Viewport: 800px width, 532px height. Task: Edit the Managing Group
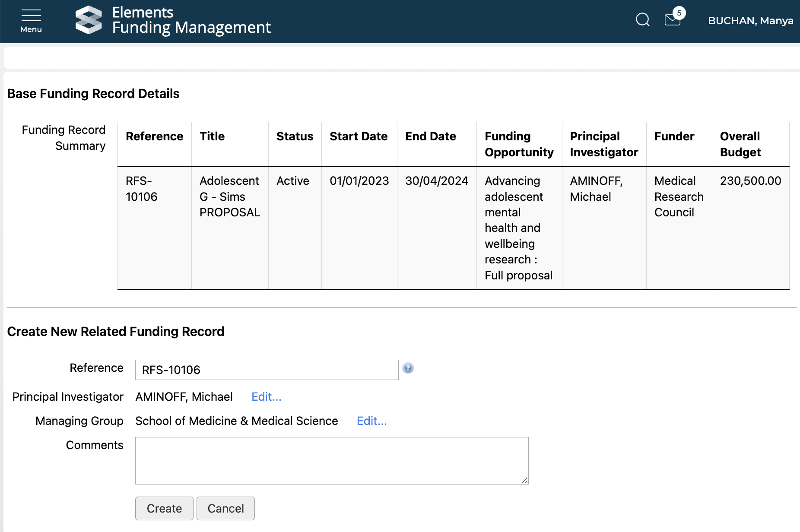371,421
